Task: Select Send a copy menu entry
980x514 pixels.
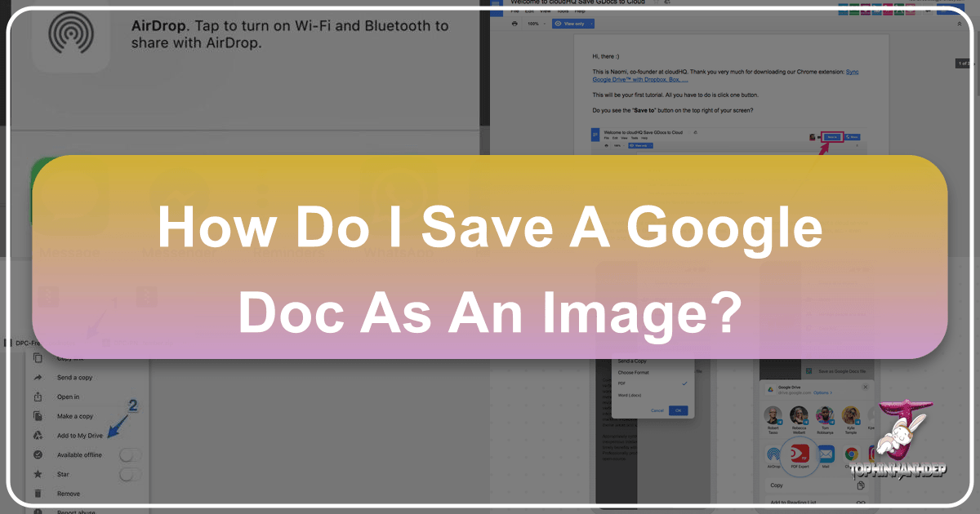Action: click(x=74, y=378)
